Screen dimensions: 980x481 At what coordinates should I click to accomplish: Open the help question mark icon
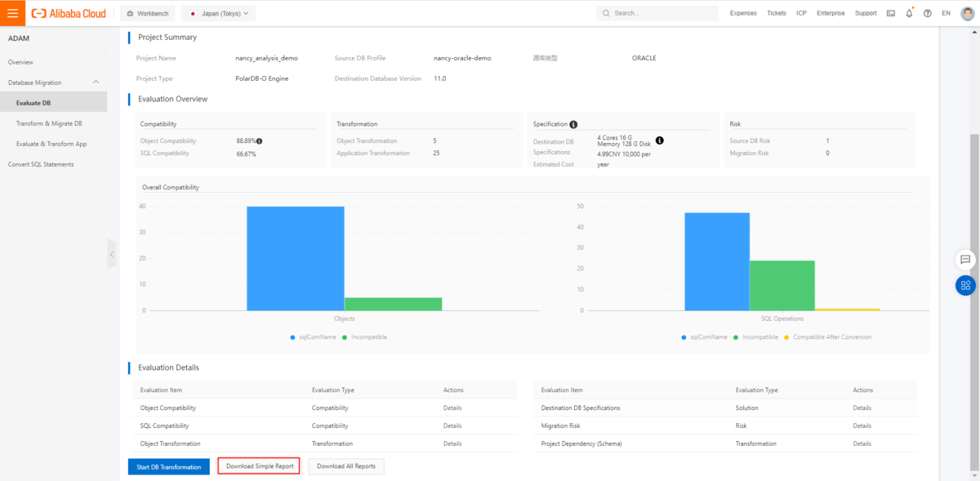tap(927, 13)
